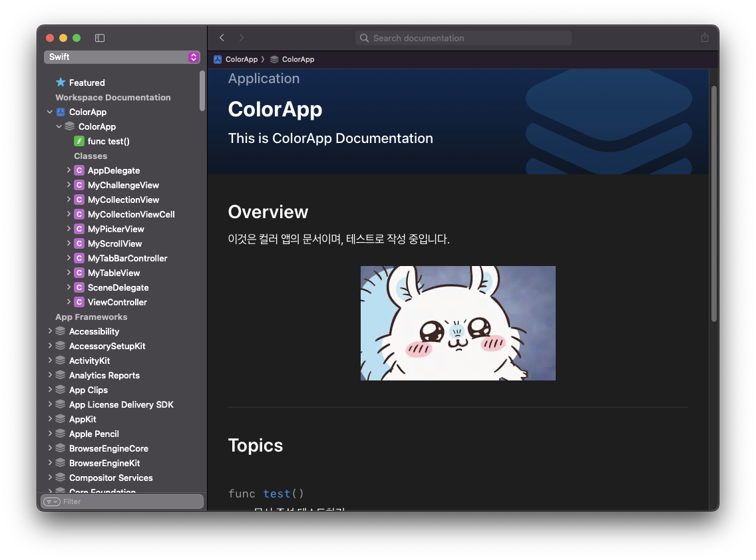756x560 pixels.
Task: Select func test() in the sidebar
Action: (108, 141)
